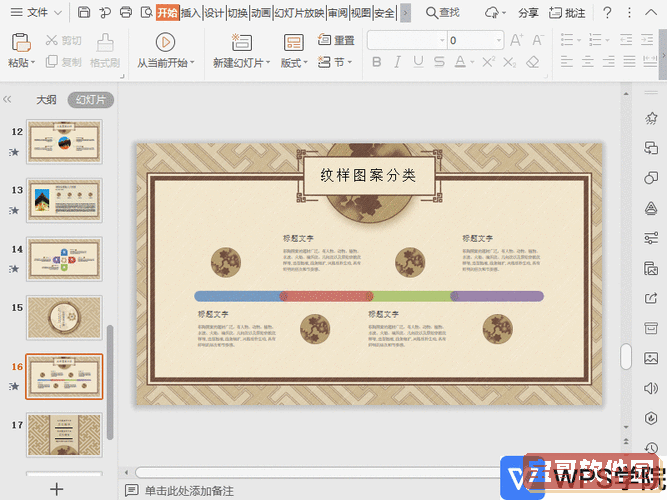Image resolution: width=667 pixels, height=500 pixels.
Task: Open the 开始 ribbon tab
Action: coord(167,13)
